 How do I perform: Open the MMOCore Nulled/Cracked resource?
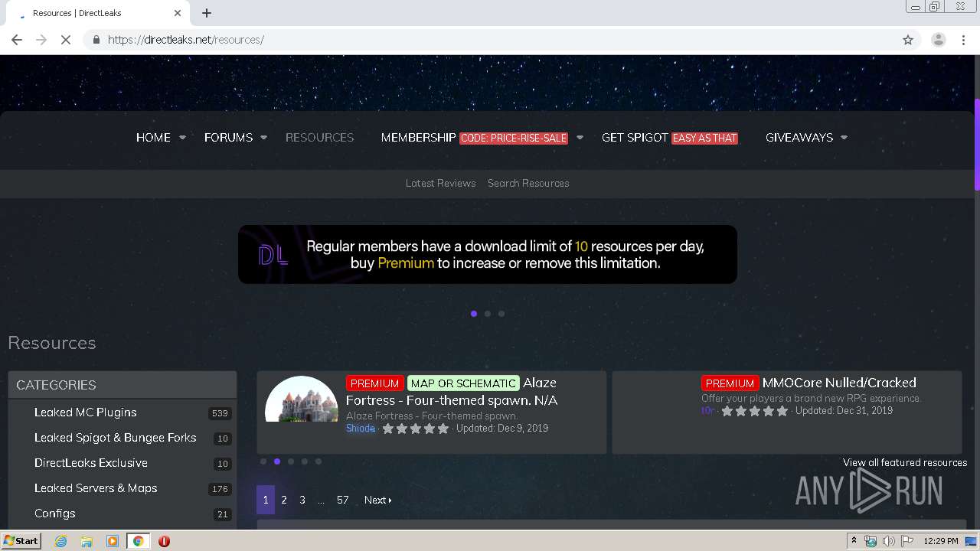pos(839,383)
